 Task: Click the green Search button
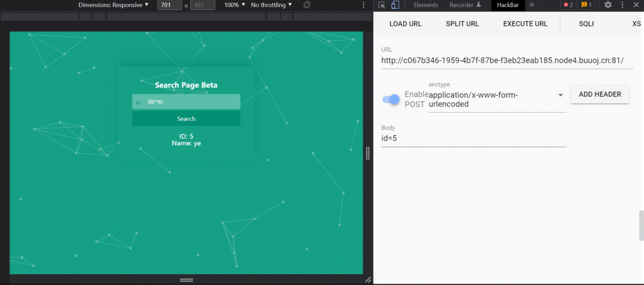coord(186,118)
